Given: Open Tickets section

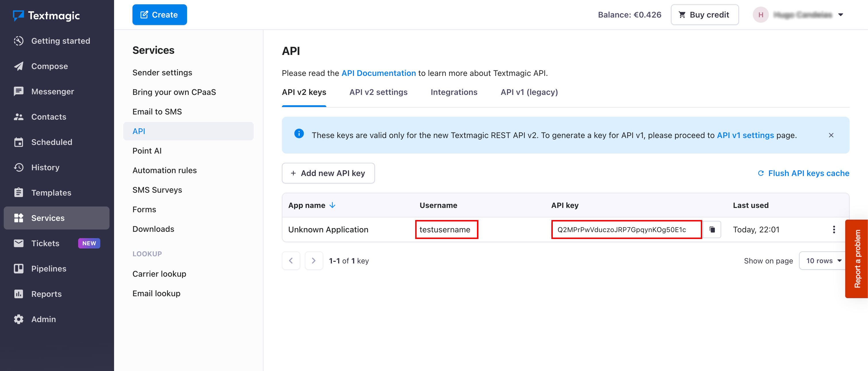Looking at the screenshot, I should point(57,243).
